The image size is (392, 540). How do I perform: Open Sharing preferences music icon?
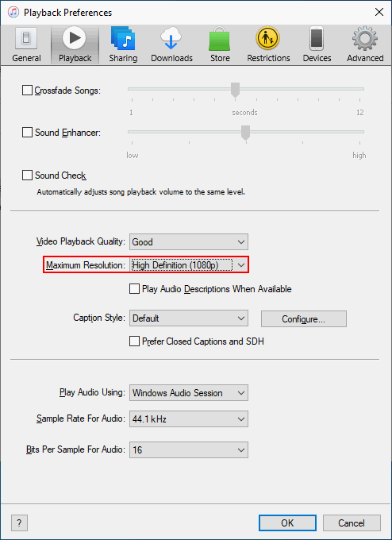pos(123,38)
